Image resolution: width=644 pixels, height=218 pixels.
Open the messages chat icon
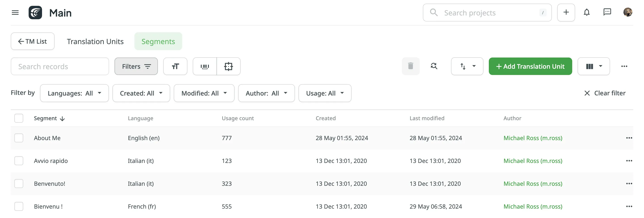pyautogui.click(x=607, y=12)
